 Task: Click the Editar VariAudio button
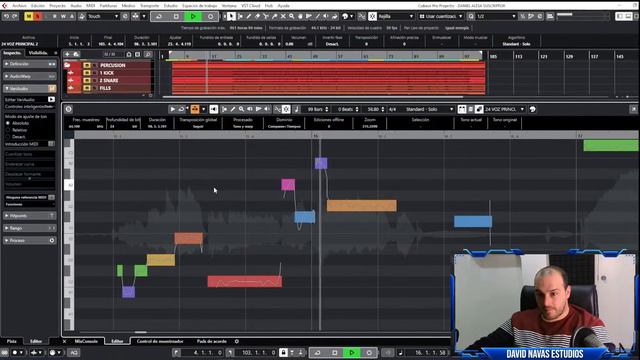(x=51, y=100)
